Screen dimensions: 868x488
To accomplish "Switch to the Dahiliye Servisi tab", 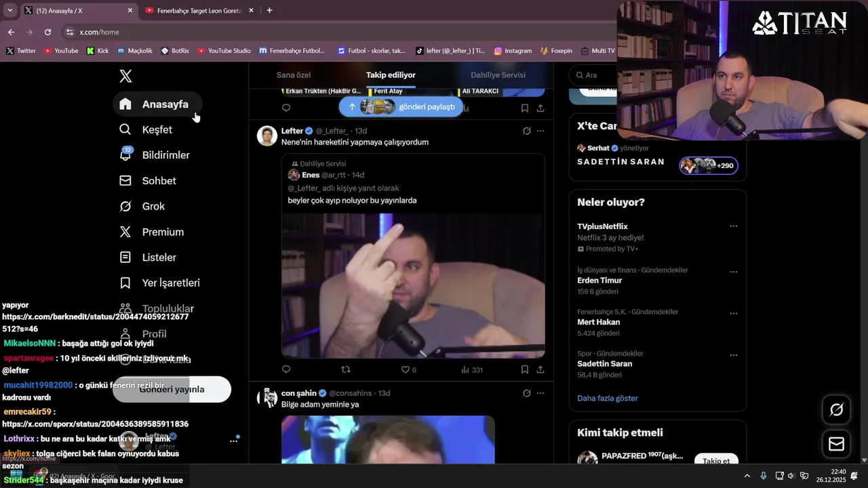I will pyautogui.click(x=498, y=75).
